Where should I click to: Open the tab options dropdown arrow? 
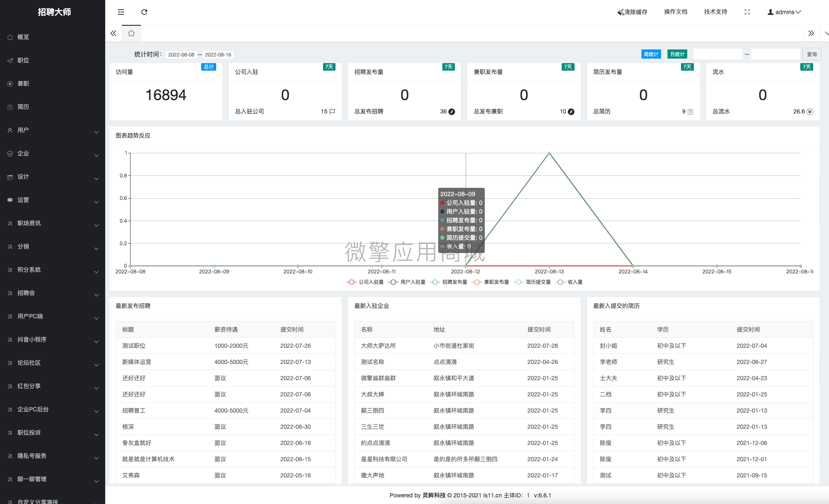[x=826, y=33]
